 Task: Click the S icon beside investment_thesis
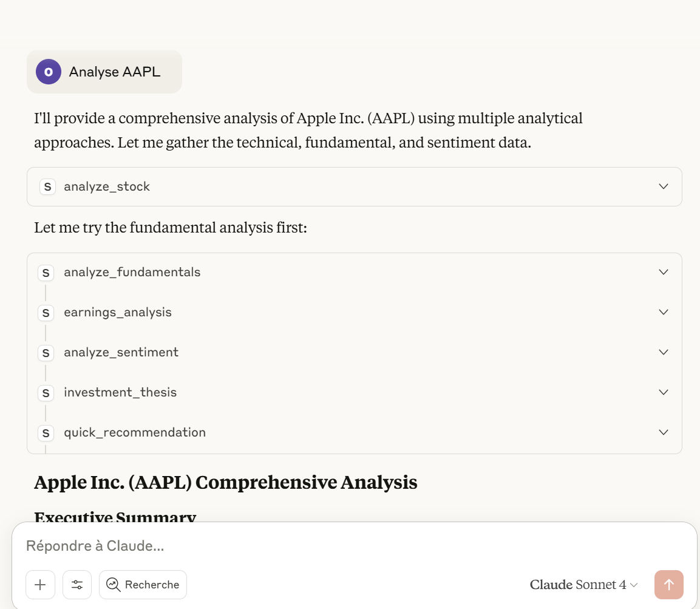coord(46,393)
